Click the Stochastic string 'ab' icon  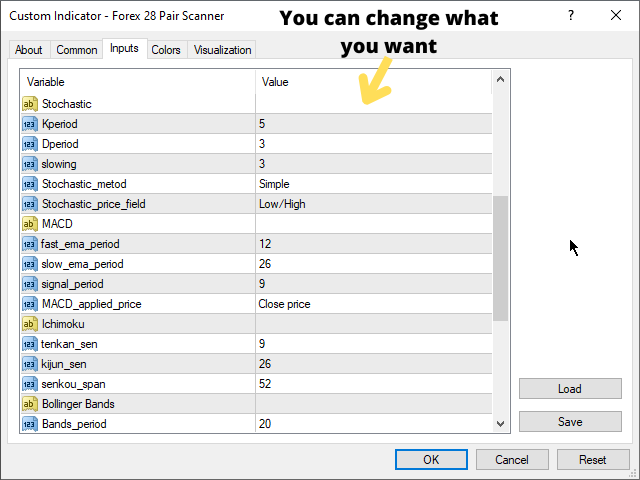(x=29, y=104)
